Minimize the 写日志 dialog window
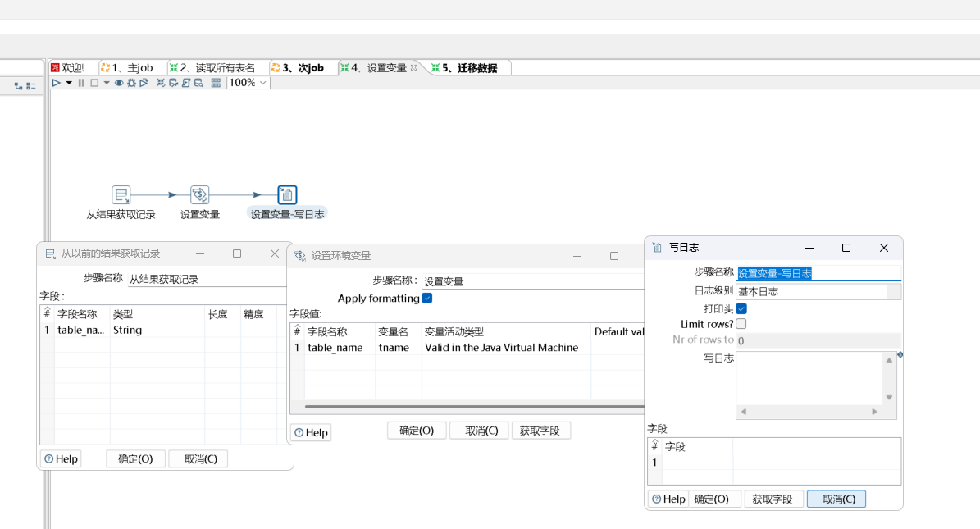The width and height of the screenshot is (980, 529). (809, 248)
